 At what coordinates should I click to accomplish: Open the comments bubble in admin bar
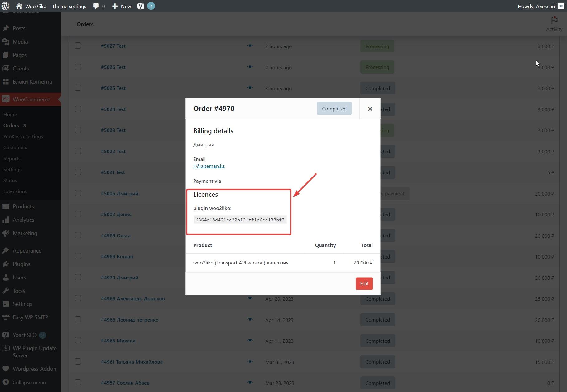(96, 6)
